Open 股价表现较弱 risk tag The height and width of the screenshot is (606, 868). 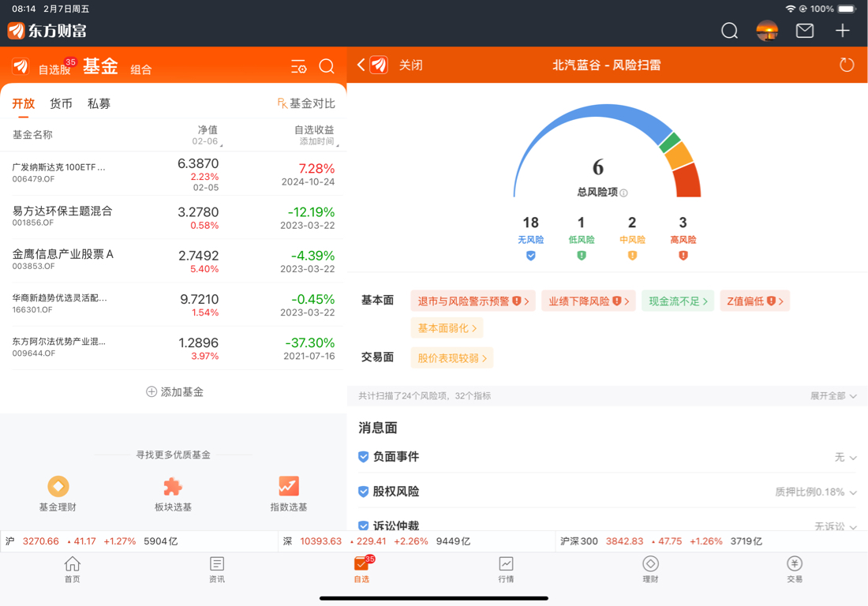(451, 358)
